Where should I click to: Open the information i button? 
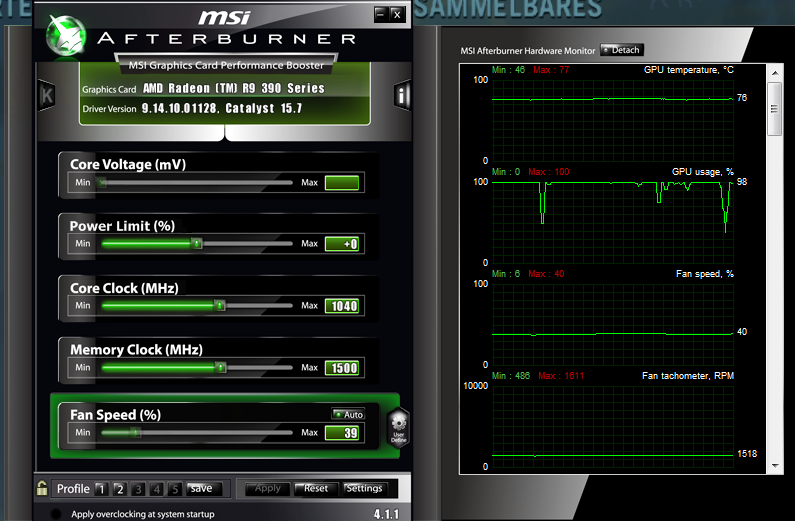[402, 95]
